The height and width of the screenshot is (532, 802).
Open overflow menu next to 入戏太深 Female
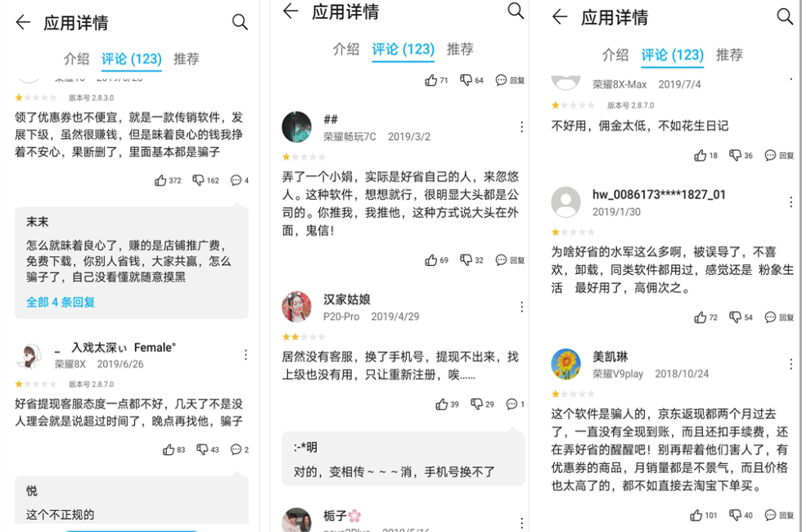[x=246, y=355]
